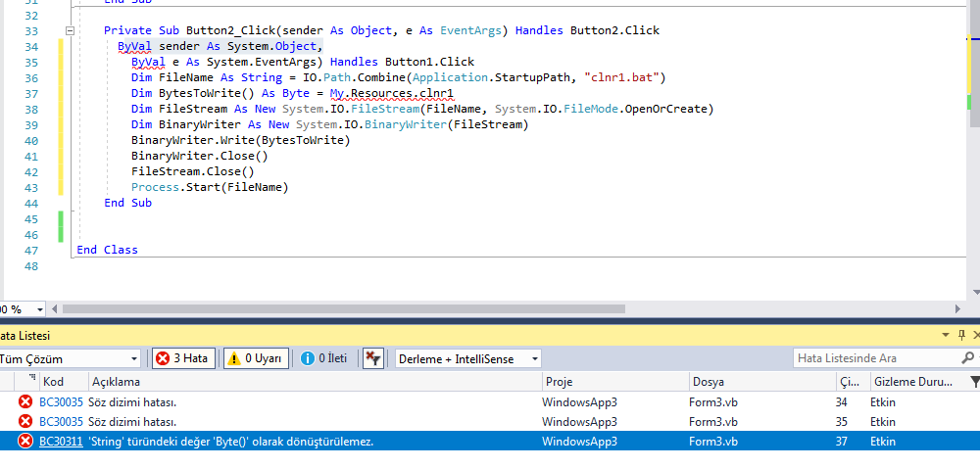Clear the error list filters icon
980x469 pixels.
(x=373, y=358)
